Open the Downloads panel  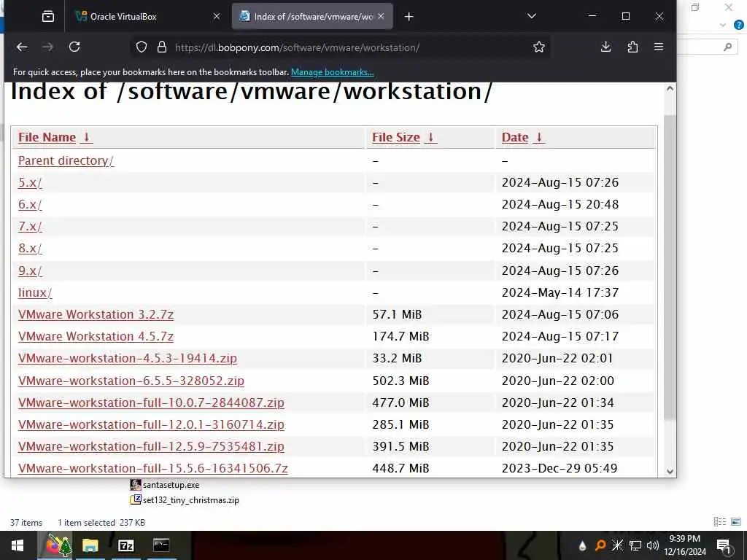[606, 47]
